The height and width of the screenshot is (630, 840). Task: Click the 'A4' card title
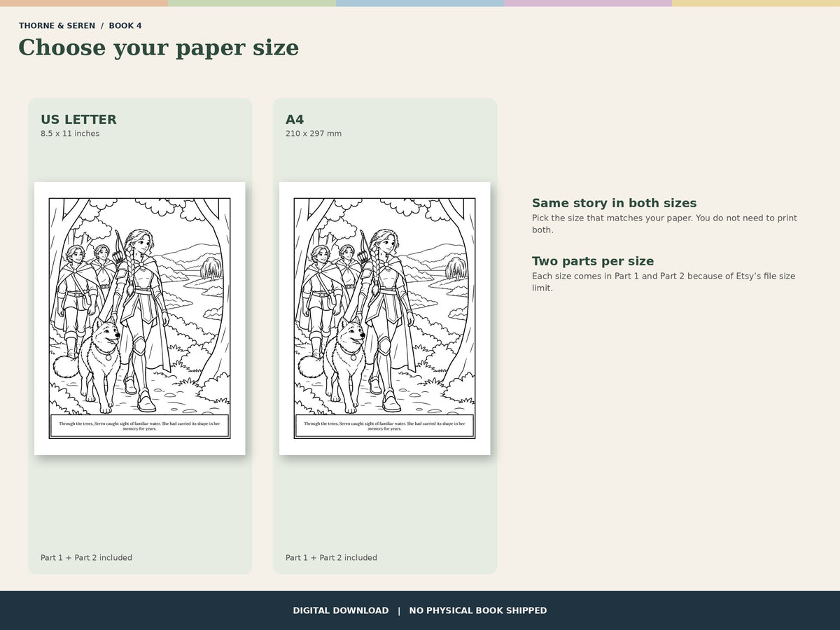coord(295,120)
